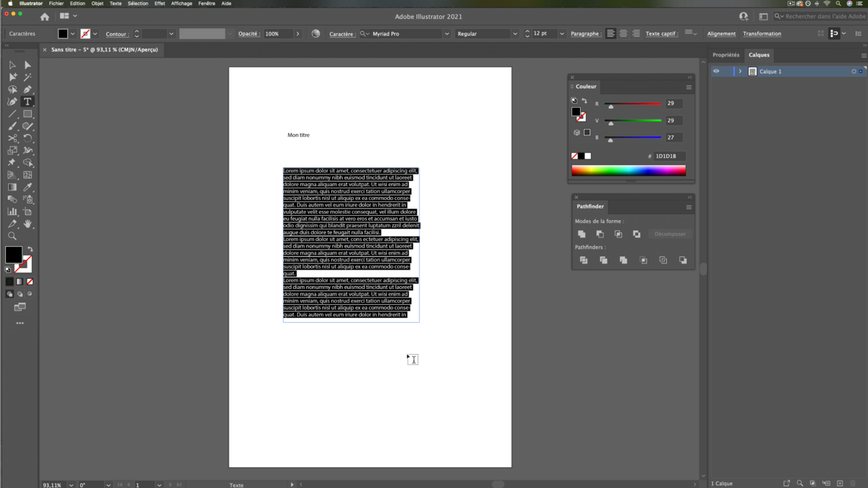The width and height of the screenshot is (868, 488).
Task: Select the Scissors tool
Action: coord(12,138)
